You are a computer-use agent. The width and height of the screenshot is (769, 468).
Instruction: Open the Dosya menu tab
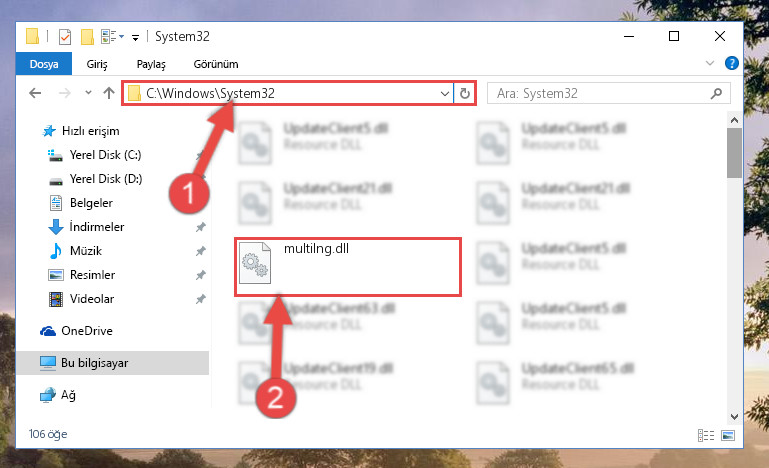(44, 64)
